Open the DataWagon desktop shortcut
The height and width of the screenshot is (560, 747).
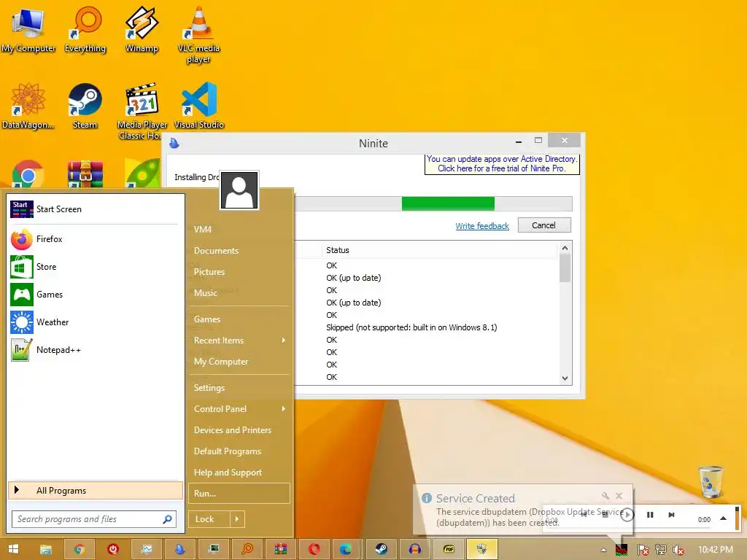pyautogui.click(x=28, y=106)
